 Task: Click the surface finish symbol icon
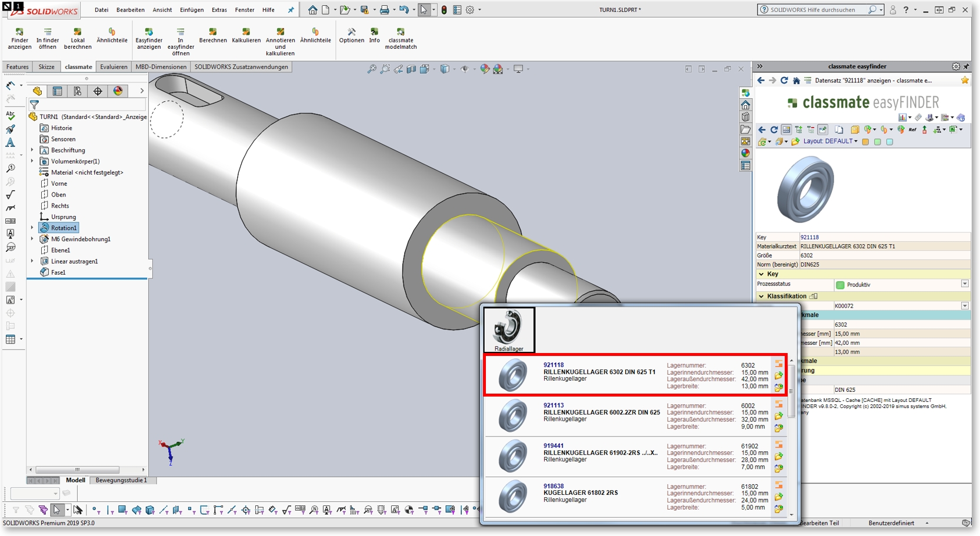click(x=11, y=195)
